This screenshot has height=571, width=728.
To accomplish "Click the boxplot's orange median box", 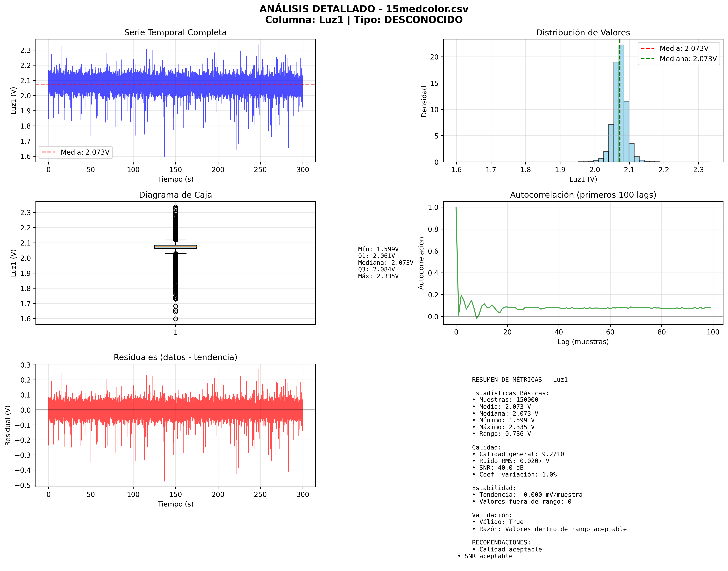I will [175, 247].
